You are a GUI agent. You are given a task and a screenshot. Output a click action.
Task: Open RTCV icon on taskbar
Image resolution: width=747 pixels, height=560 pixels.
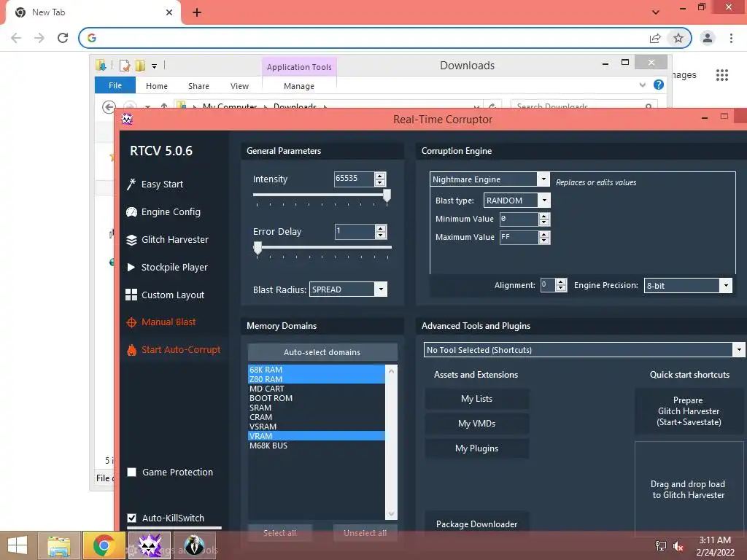click(x=150, y=545)
